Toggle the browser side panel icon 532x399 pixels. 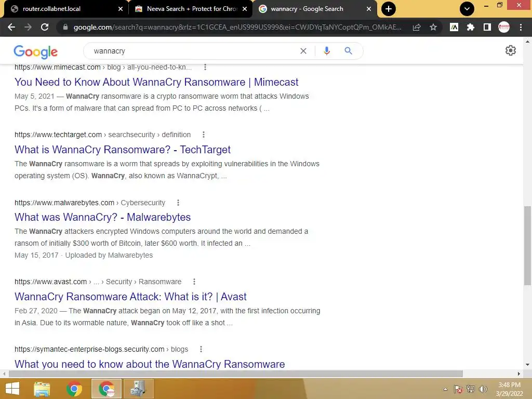tap(487, 27)
